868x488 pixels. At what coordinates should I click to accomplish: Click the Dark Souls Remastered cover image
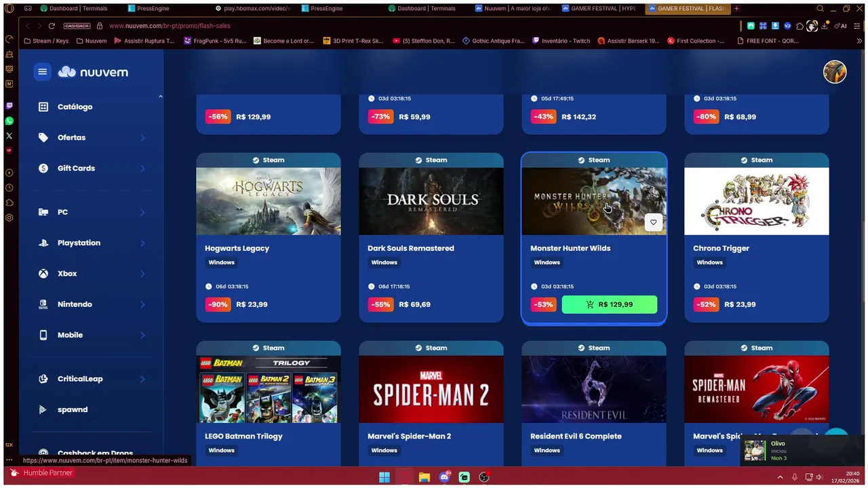click(x=431, y=201)
